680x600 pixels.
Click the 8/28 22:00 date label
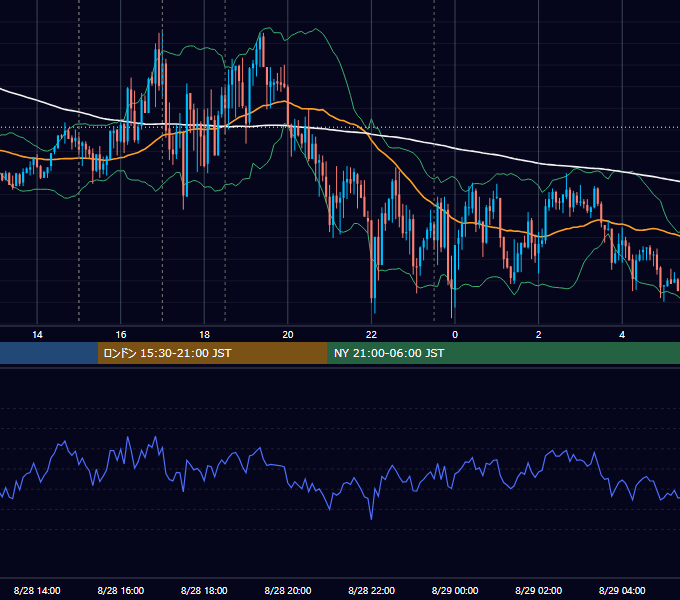[x=371, y=590]
